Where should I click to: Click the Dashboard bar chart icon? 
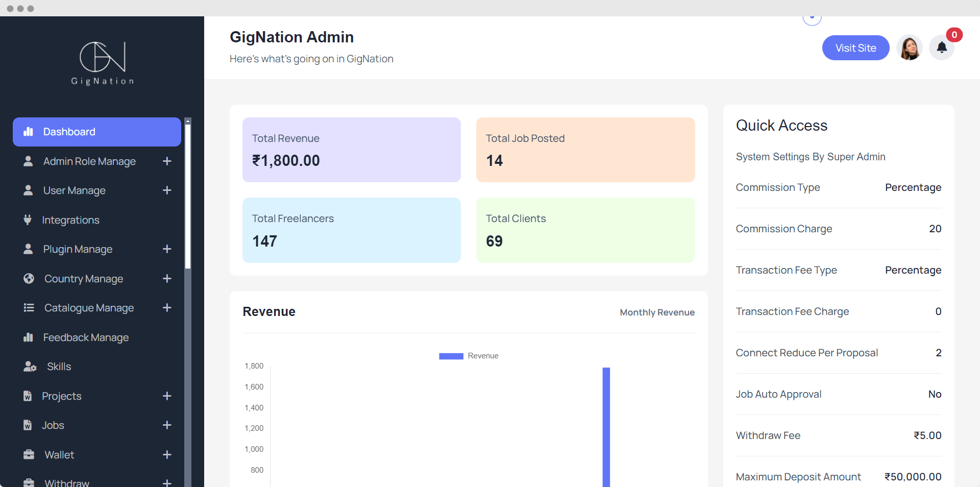[28, 132]
